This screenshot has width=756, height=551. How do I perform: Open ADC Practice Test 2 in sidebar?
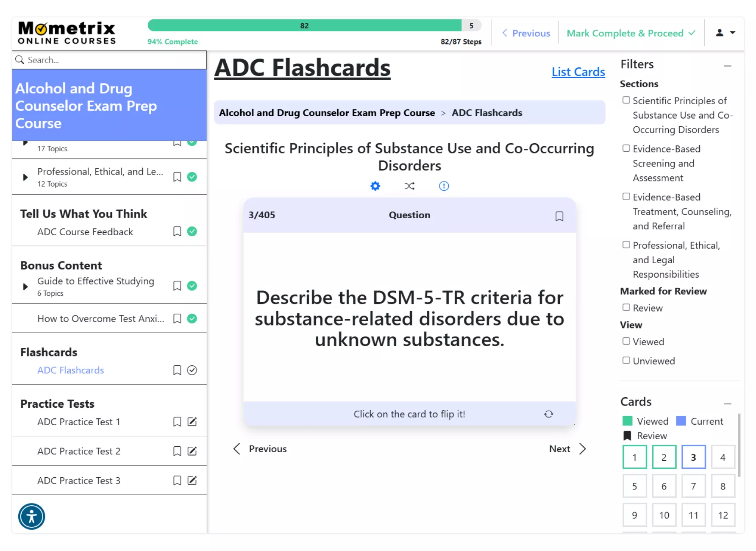(x=79, y=451)
